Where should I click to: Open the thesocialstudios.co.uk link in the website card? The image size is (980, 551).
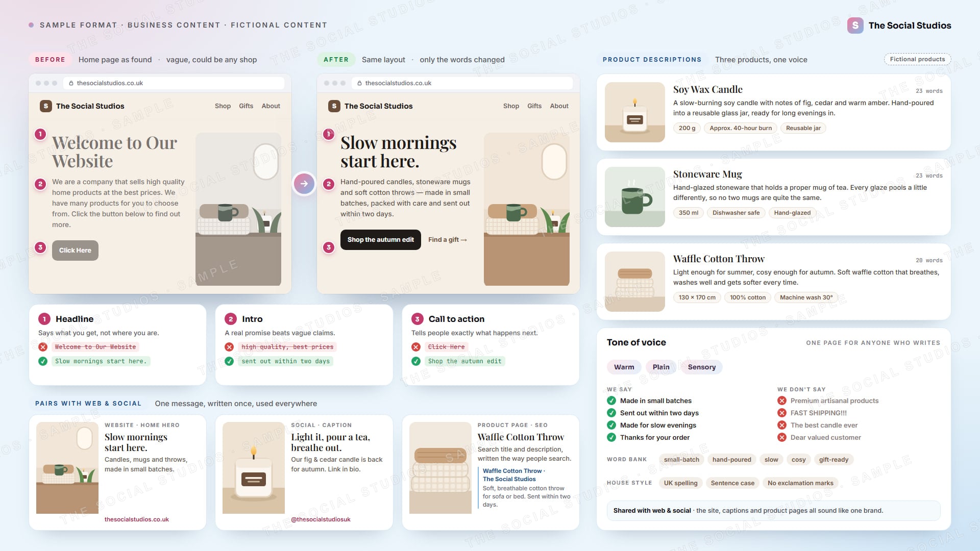pyautogui.click(x=137, y=519)
